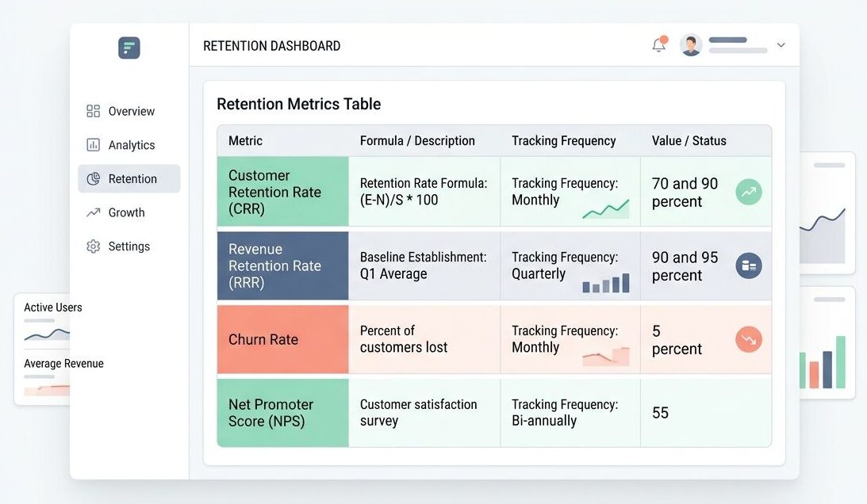Click the Retention Metrics Table heading
The image size is (867, 504).
[299, 104]
